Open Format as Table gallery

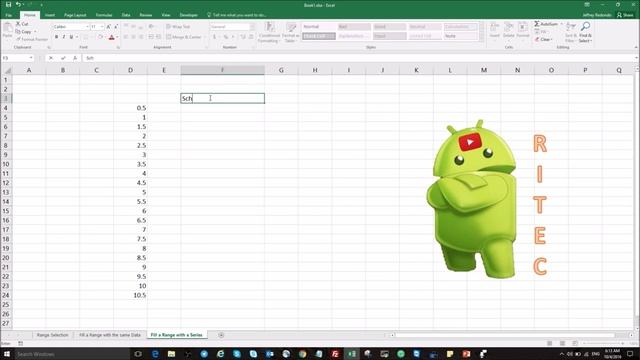click(x=291, y=33)
